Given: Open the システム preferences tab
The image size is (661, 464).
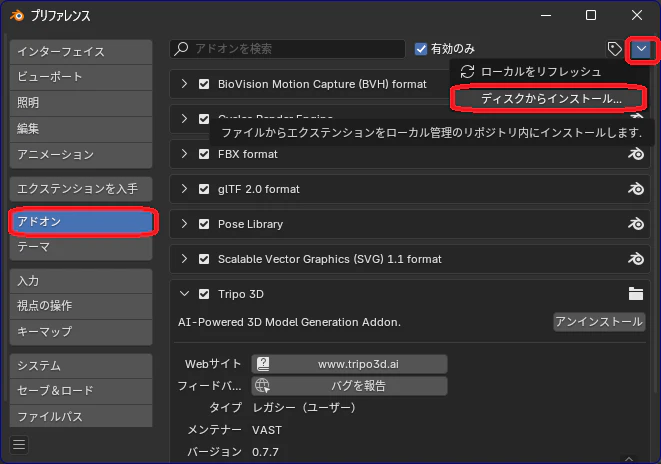Looking at the screenshot, I should [x=81, y=366].
